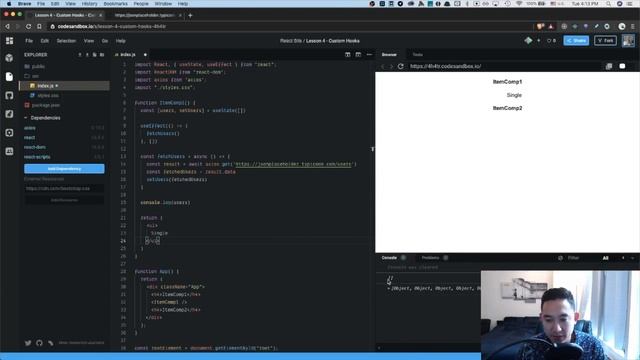Click the Add Dependency button
640x360 pixels.
click(64, 169)
